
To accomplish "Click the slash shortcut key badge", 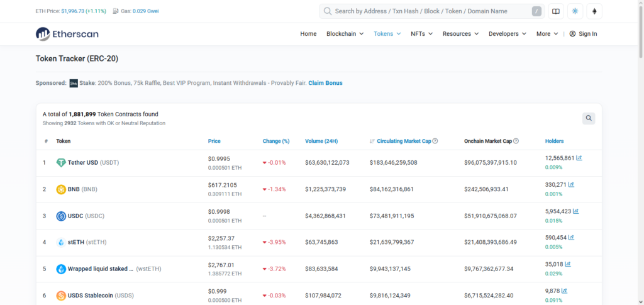I will point(536,11).
